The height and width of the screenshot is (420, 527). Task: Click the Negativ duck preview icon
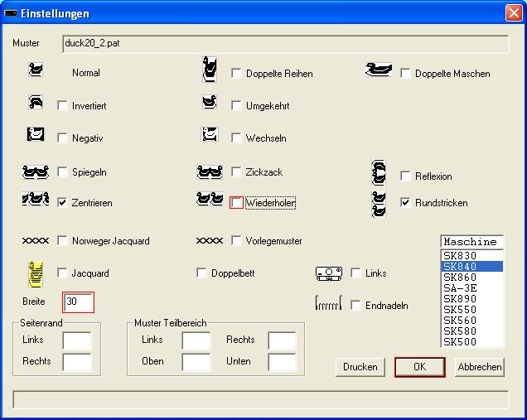(36, 134)
